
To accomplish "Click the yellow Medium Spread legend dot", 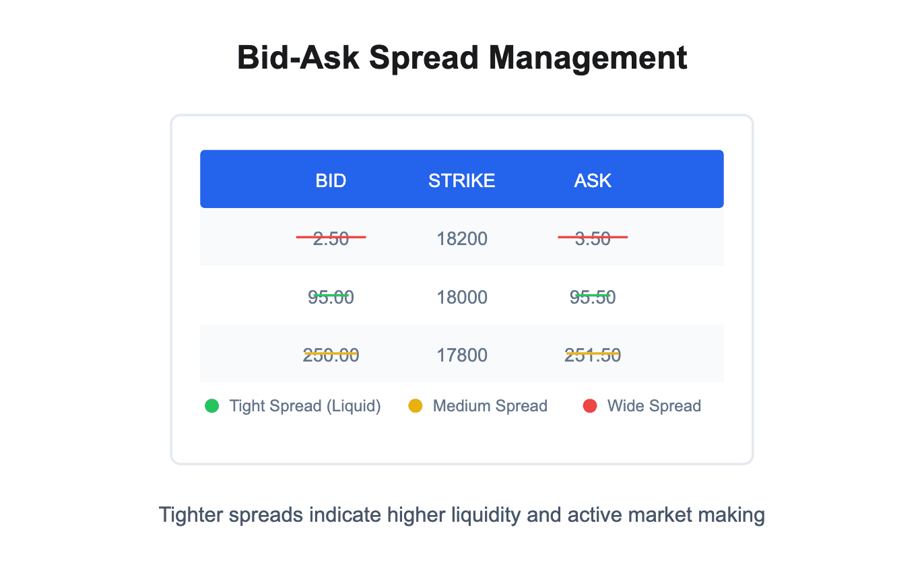I will point(416,406).
